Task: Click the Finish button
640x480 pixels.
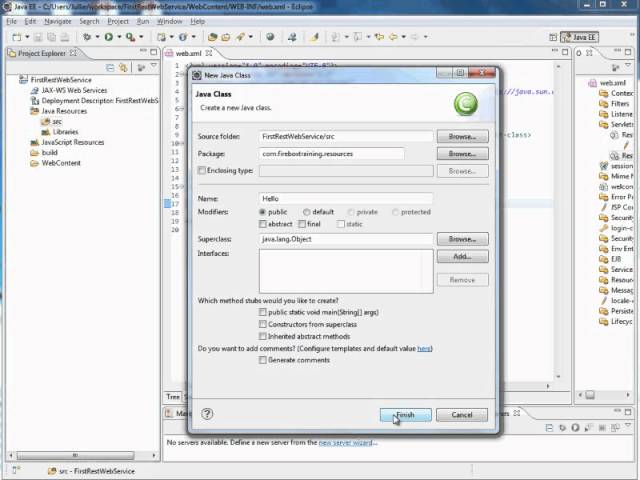Action: click(405, 415)
